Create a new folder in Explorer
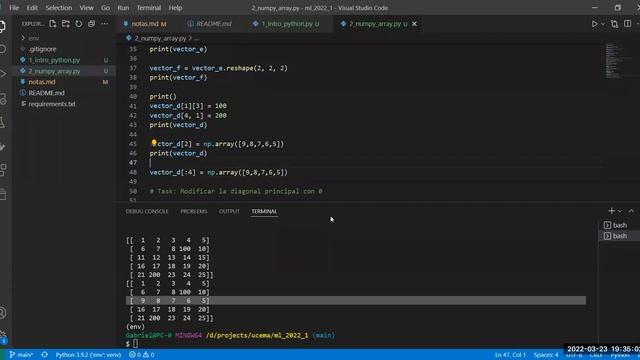Image resolution: width=640 pixels, height=360 pixels. (66, 24)
